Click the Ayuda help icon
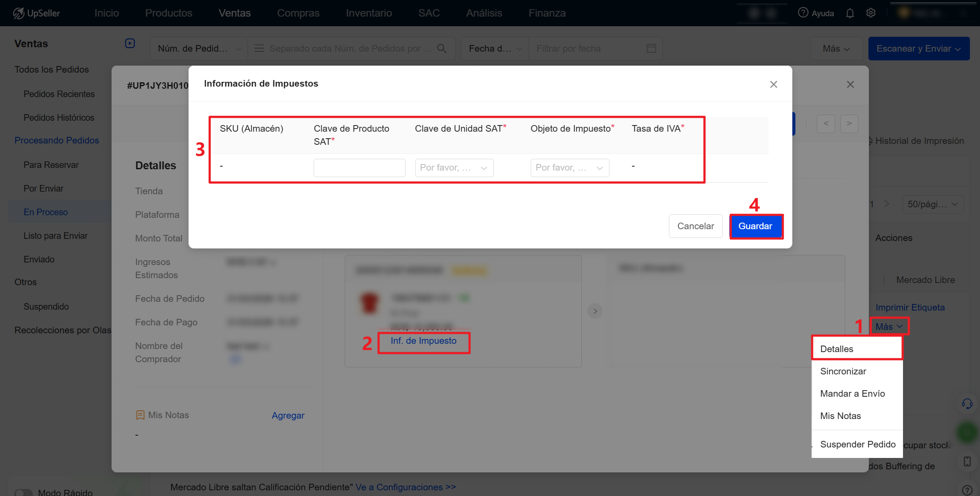The width and height of the screenshot is (980, 496). click(803, 13)
